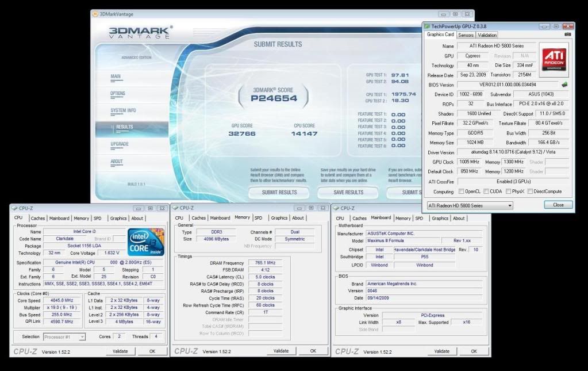The height and width of the screenshot is (371, 588).
Task: Click the title bar icon of the CPU-Z Mainboard window
Action: (x=336, y=208)
